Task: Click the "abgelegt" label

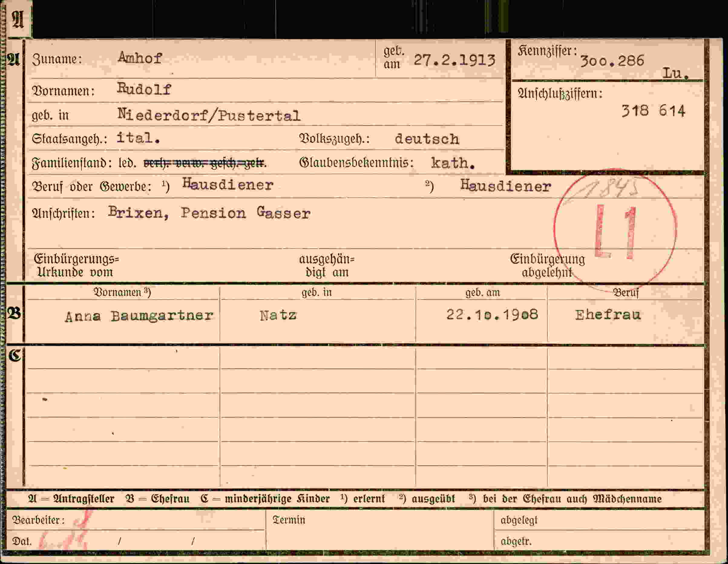Action: click(x=519, y=520)
